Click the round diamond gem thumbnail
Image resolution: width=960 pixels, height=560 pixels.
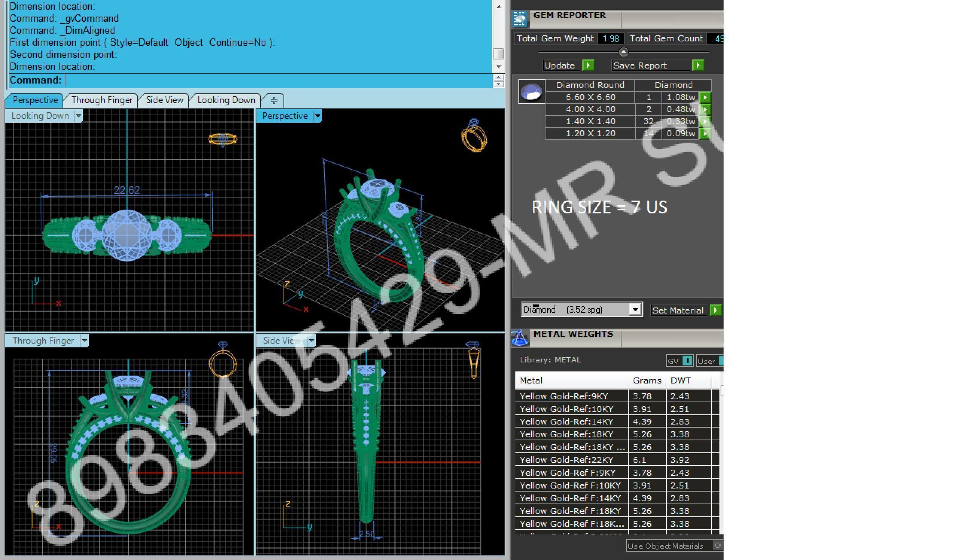[532, 92]
